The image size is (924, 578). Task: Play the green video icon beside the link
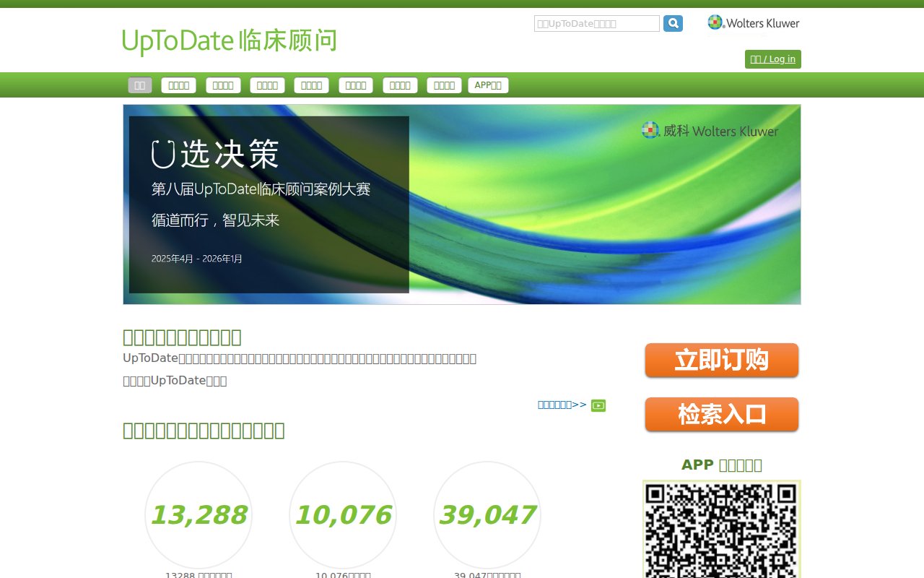(x=598, y=405)
